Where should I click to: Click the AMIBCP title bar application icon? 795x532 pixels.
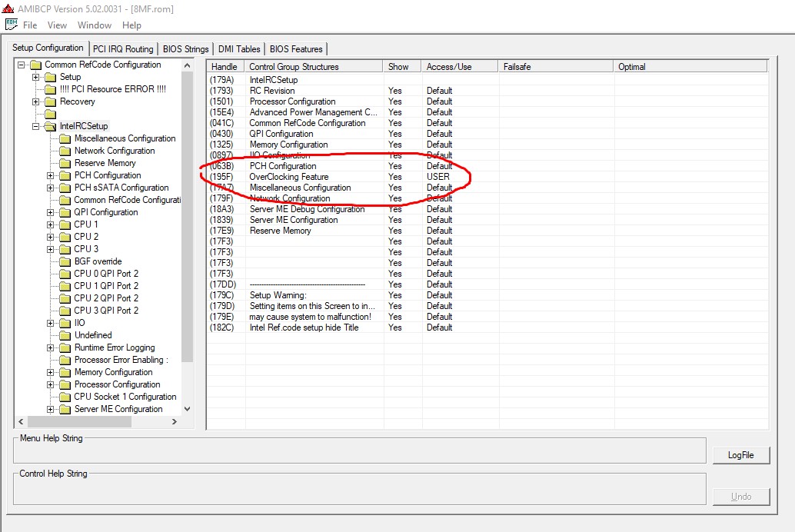pyautogui.click(x=8, y=8)
